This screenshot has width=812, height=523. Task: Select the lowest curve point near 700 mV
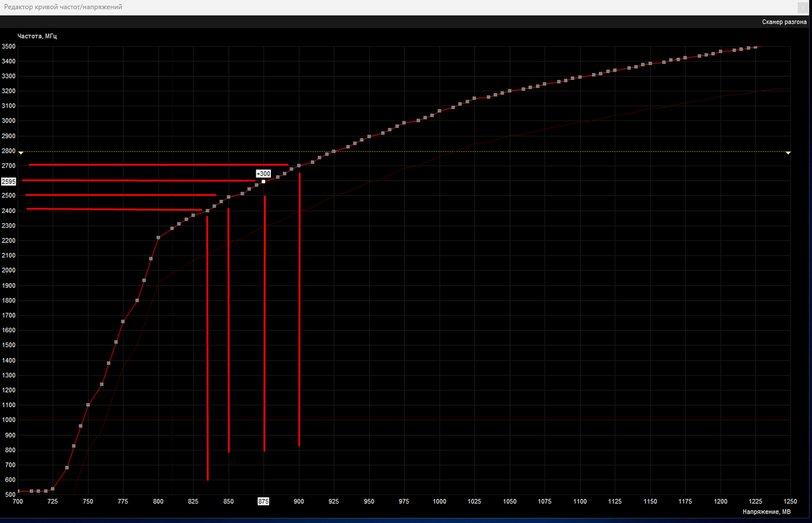pyautogui.click(x=19, y=489)
